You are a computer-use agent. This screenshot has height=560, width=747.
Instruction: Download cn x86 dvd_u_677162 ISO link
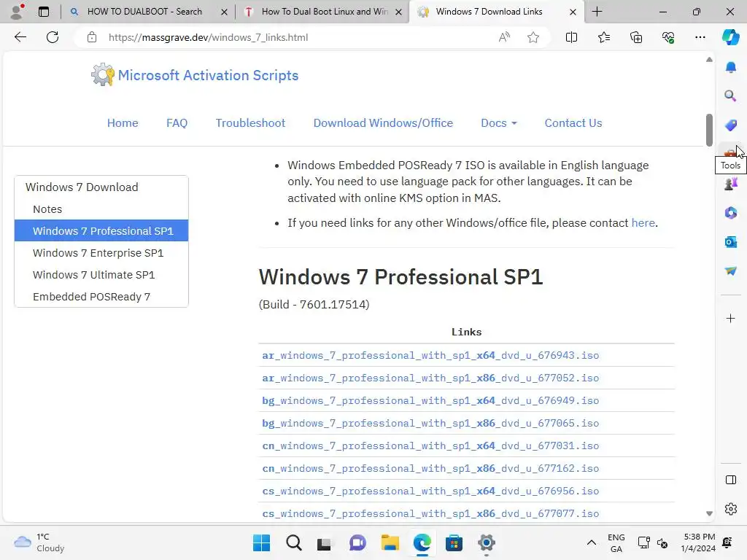pos(430,469)
